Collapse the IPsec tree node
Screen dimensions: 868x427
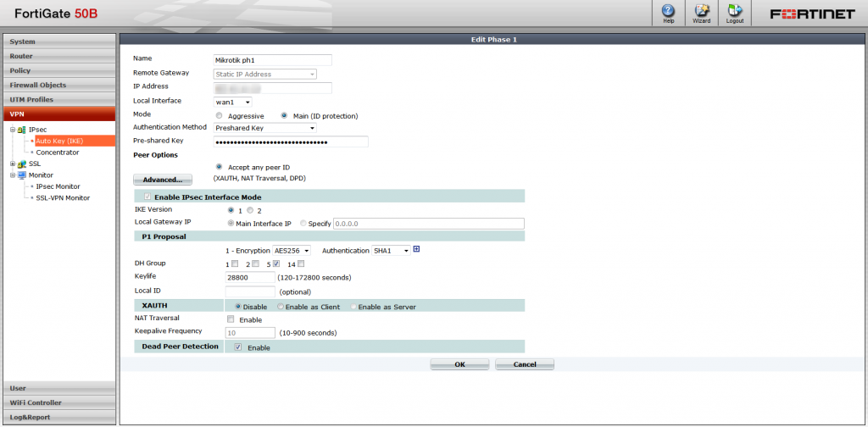pyautogui.click(x=13, y=130)
